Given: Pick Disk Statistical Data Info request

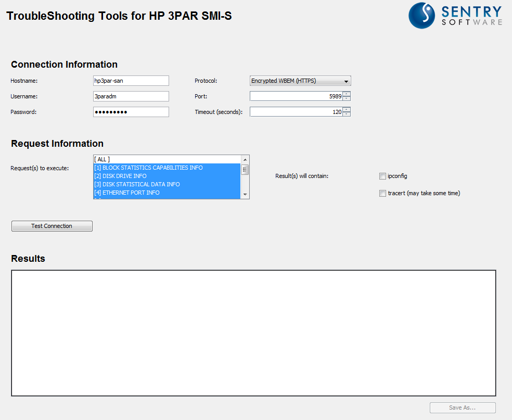Looking at the screenshot, I should point(167,184).
